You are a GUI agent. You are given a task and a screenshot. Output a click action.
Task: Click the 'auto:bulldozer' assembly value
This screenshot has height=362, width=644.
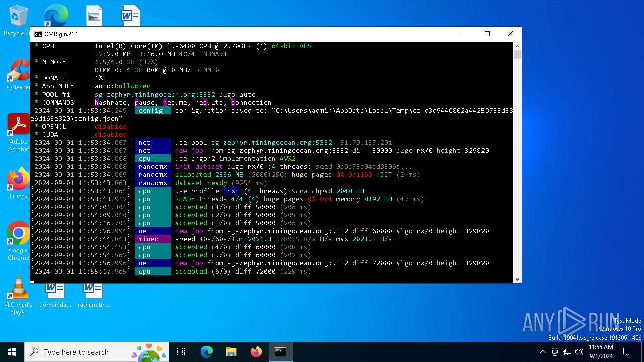pyautogui.click(x=122, y=86)
